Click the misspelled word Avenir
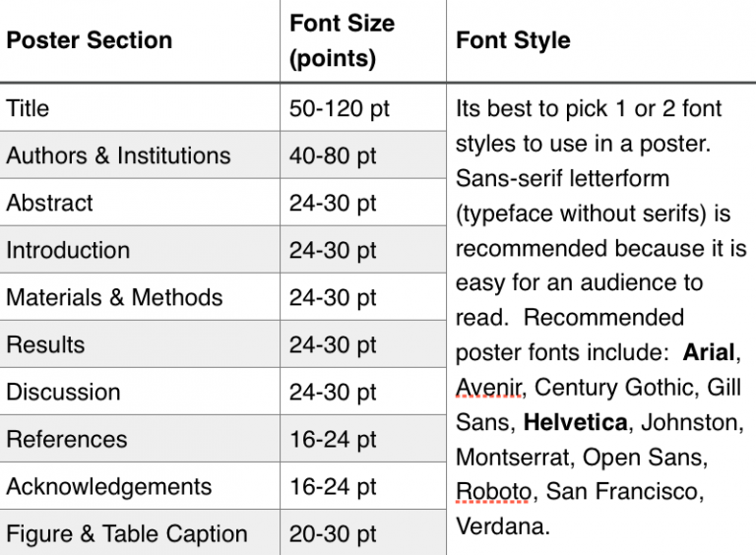Image resolution: width=756 pixels, height=555 pixels. coord(489,388)
